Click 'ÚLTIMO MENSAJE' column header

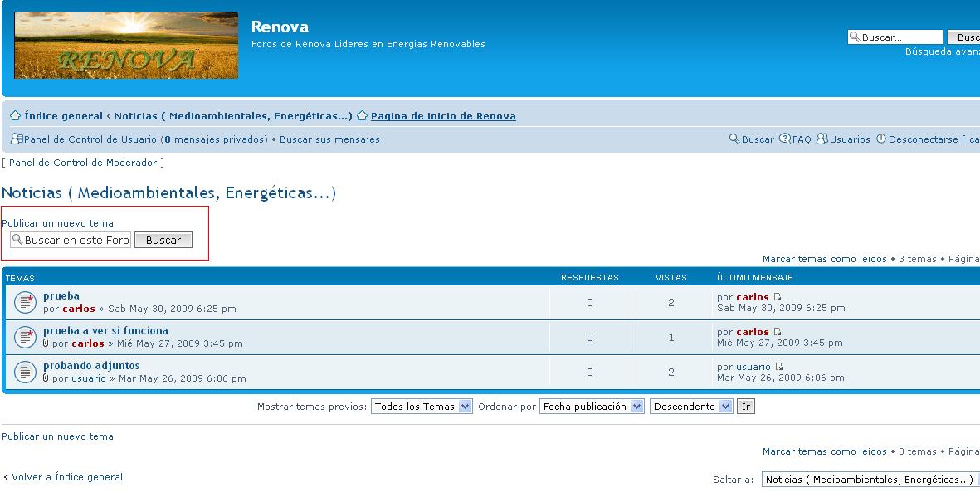[x=755, y=278]
